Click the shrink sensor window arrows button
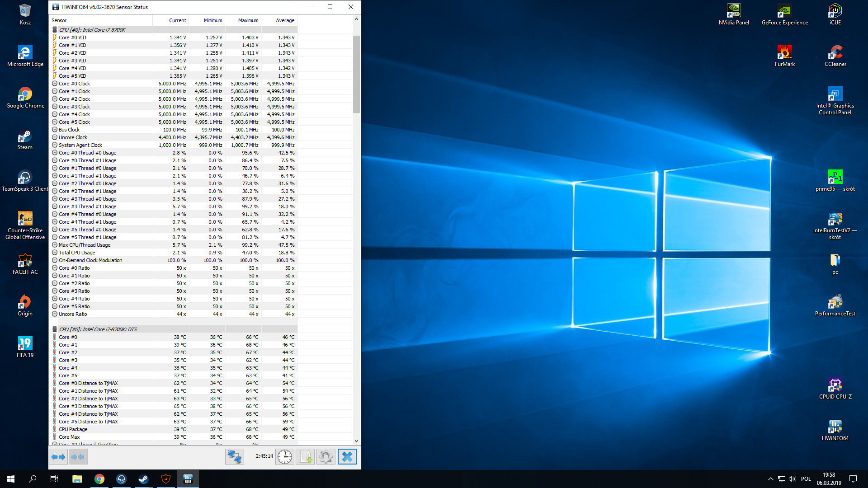 coord(78,457)
